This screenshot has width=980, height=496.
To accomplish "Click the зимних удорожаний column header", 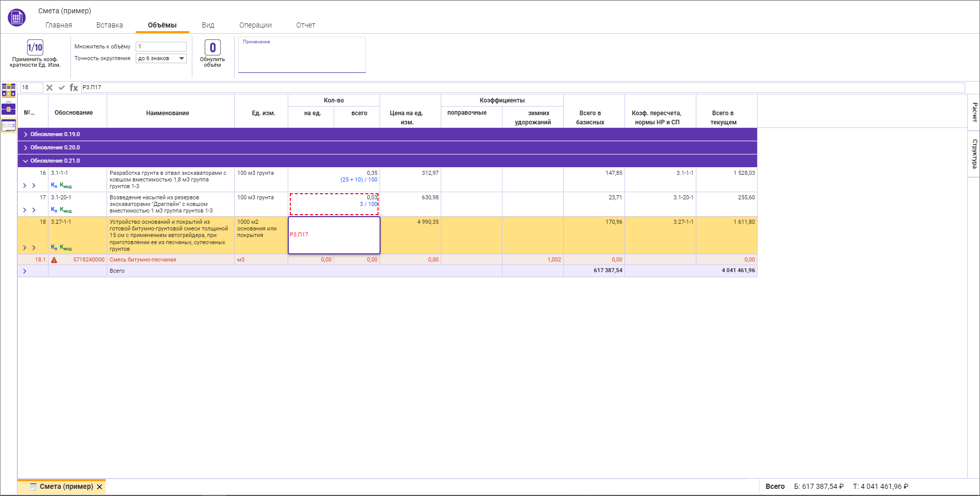I will click(x=533, y=117).
